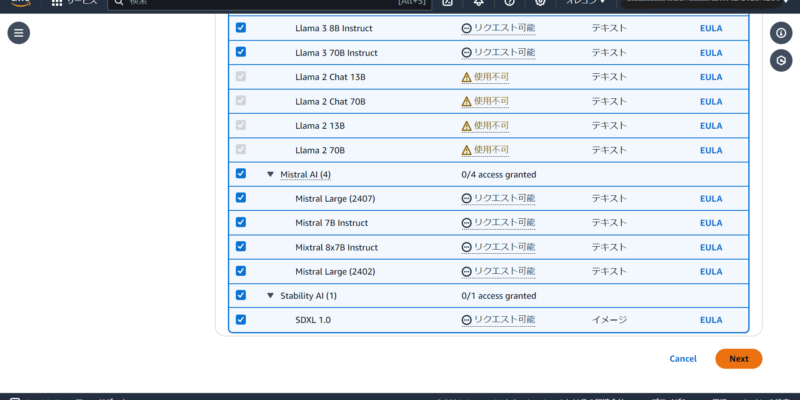Click the round icon below the info icon
The width and height of the screenshot is (800, 400).
click(x=781, y=61)
